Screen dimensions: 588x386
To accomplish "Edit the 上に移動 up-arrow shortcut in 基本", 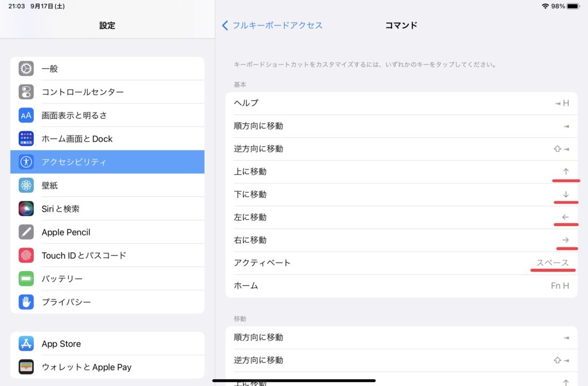I will 401,172.
